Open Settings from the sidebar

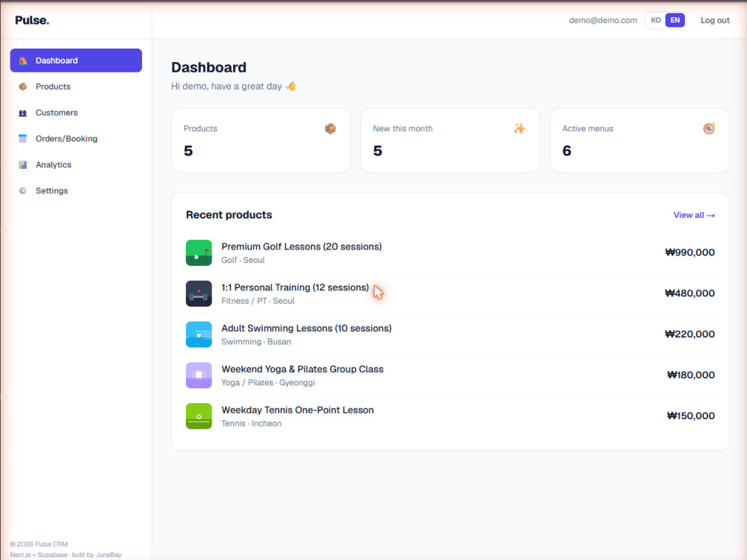tap(75, 190)
